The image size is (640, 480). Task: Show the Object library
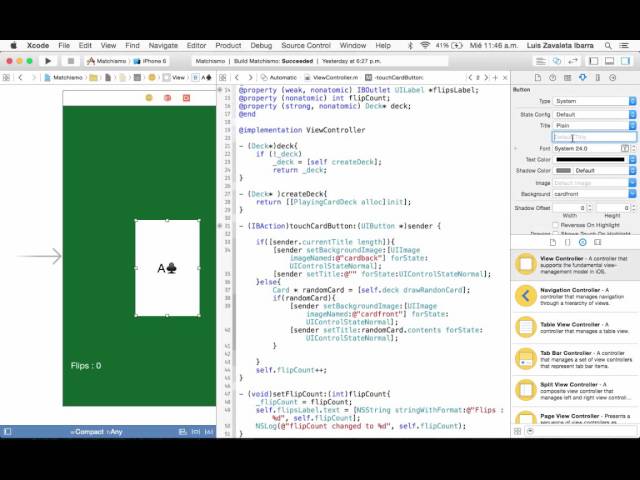pos(582,242)
